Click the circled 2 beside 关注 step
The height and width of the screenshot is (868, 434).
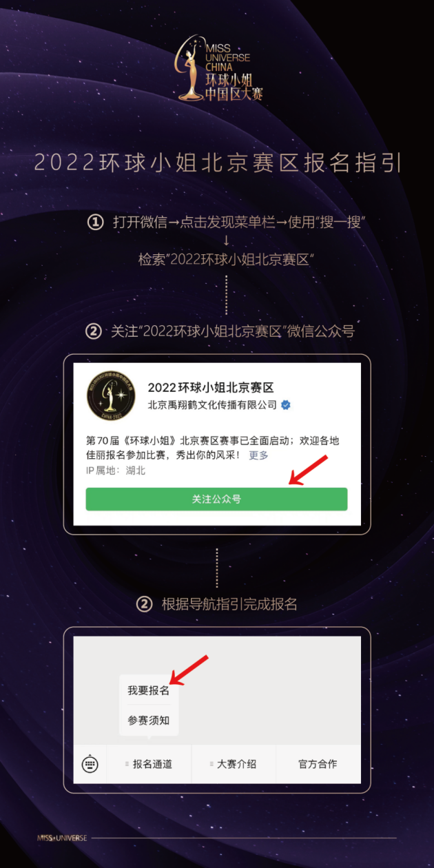click(x=93, y=331)
